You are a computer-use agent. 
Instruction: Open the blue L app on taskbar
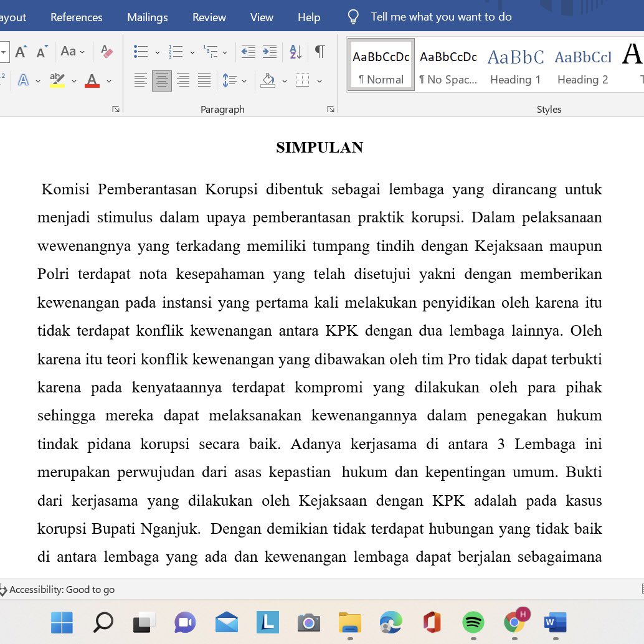pyautogui.click(x=267, y=622)
